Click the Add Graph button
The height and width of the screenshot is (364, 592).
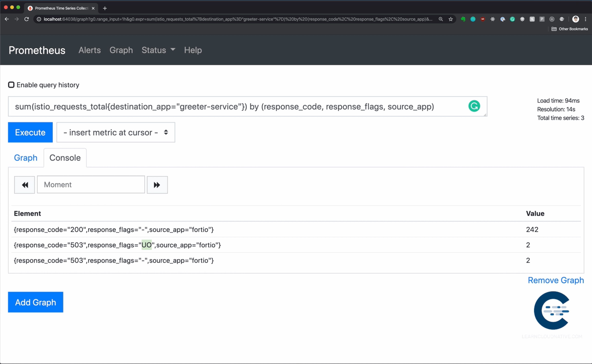(x=36, y=302)
